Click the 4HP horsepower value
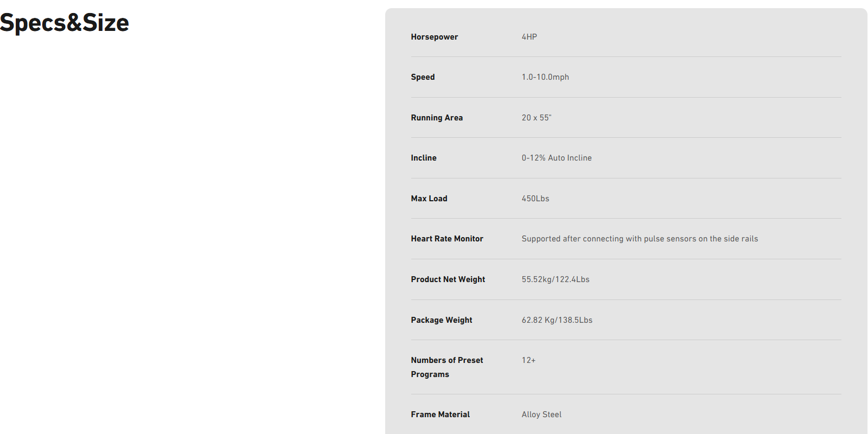 (529, 37)
